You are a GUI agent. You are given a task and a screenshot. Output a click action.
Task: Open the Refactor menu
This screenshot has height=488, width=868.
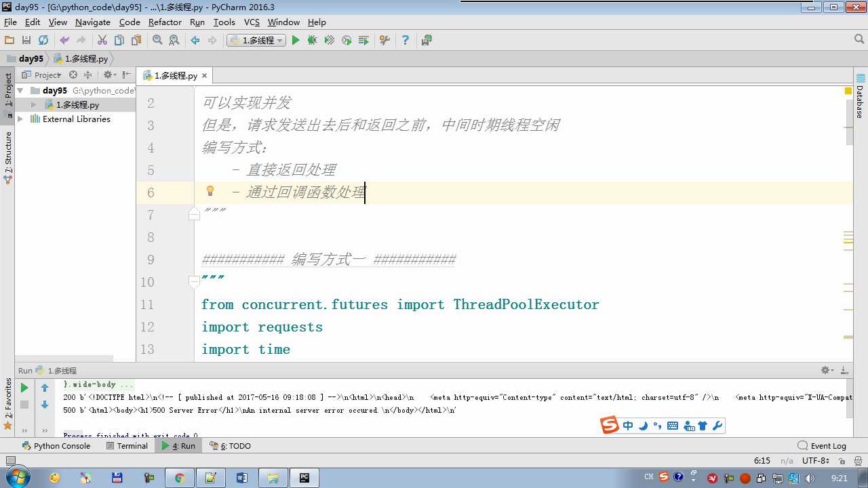[165, 22]
